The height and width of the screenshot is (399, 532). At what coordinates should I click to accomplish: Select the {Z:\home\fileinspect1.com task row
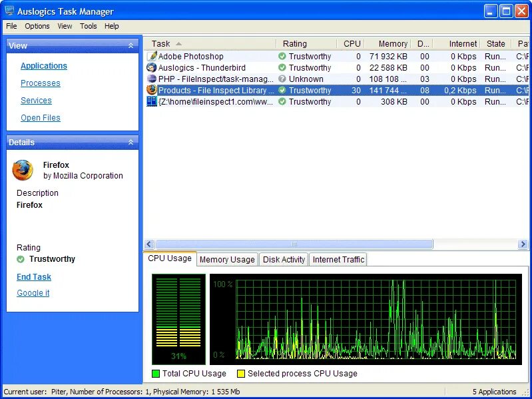[x=337, y=101]
